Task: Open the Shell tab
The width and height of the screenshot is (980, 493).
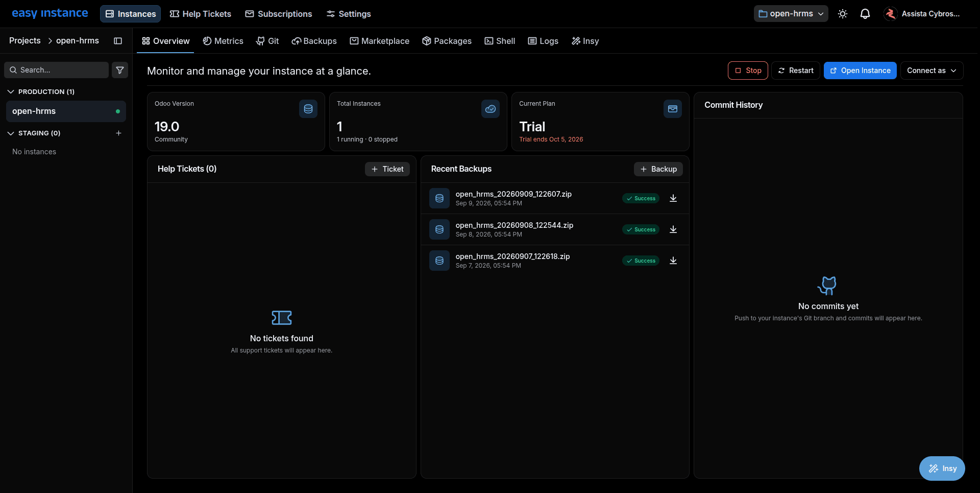Action: coord(500,41)
